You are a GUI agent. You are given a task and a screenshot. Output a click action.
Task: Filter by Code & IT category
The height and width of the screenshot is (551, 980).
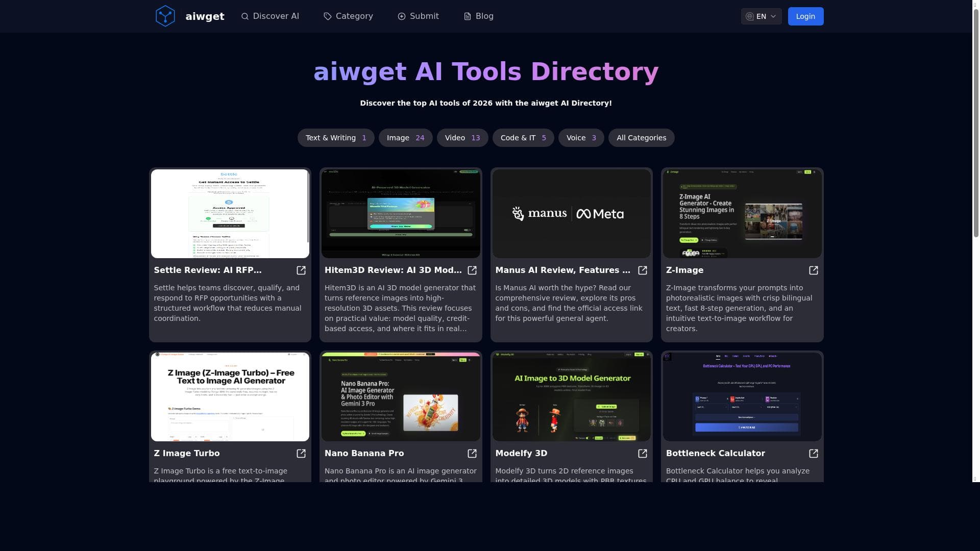tap(523, 138)
